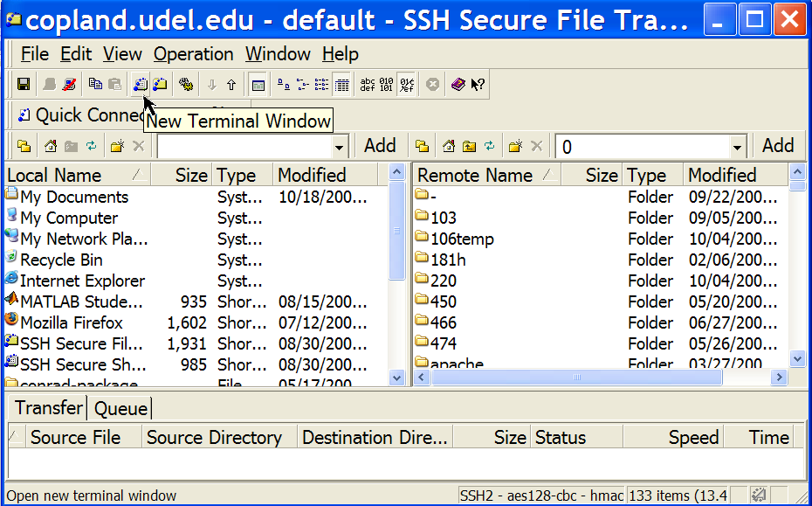
Task: Sort remote pane by Modified column
Action: pyautogui.click(x=735, y=176)
